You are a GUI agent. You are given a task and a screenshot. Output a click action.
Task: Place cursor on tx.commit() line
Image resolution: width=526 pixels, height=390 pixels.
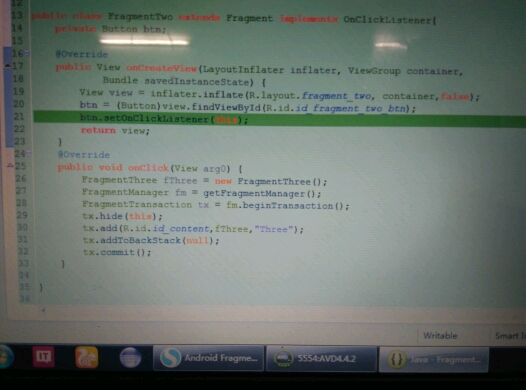point(117,252)
